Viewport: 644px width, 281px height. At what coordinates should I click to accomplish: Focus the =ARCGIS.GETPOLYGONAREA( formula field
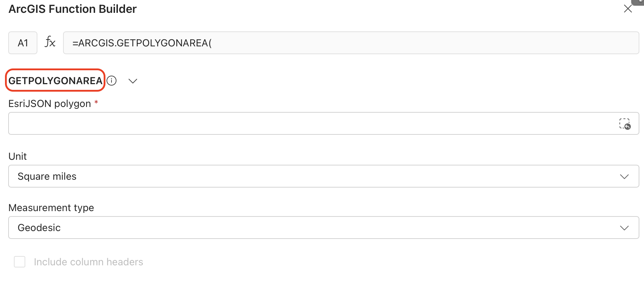[350, 43]
